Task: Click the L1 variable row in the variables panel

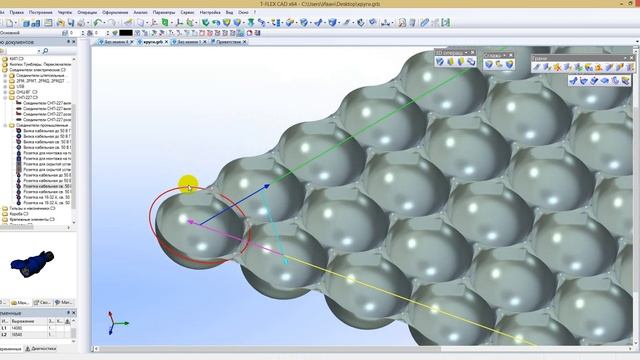Action: click(36, 328)
